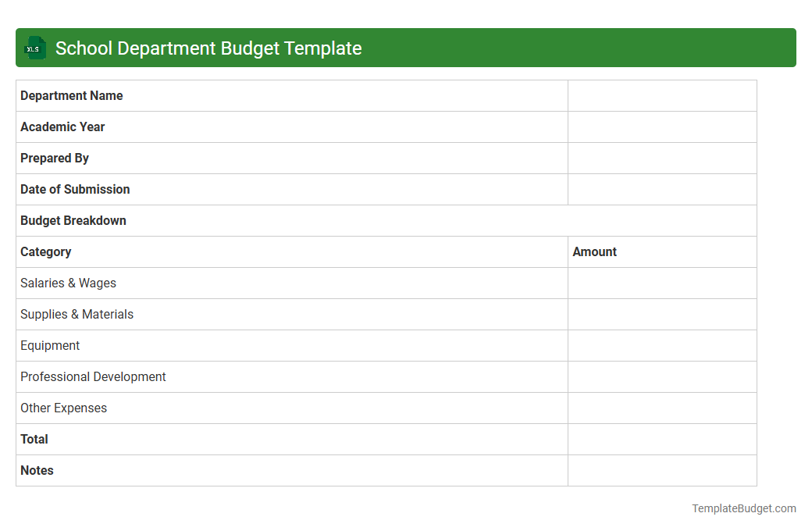Image resolution: width=812 pixels, height=531 pixels.
Task: Click the amount cell for Supplies & Materials
Action: 662,314
